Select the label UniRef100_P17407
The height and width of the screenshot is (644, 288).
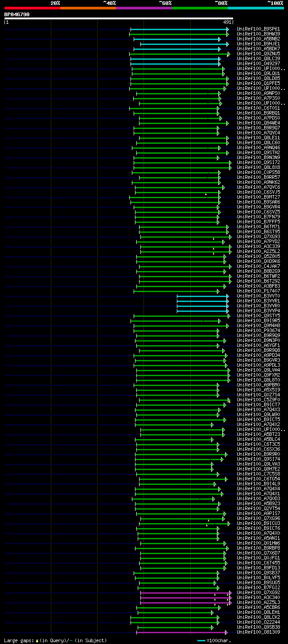[258, 291]
